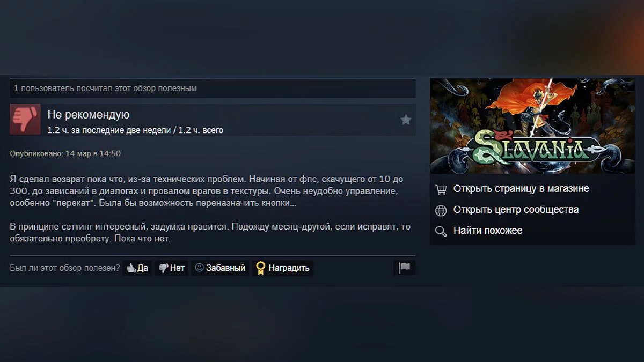644x362 pixels.
Task: Open Открыть центр сообщества link
Action: pyautogui.click(x=516, y=210)
